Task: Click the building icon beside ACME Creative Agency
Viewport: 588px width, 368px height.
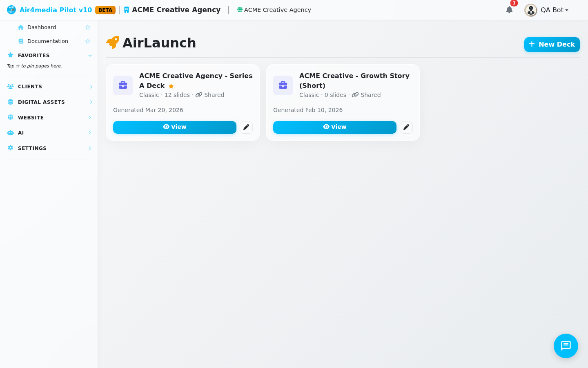Action: pos(127,10)
